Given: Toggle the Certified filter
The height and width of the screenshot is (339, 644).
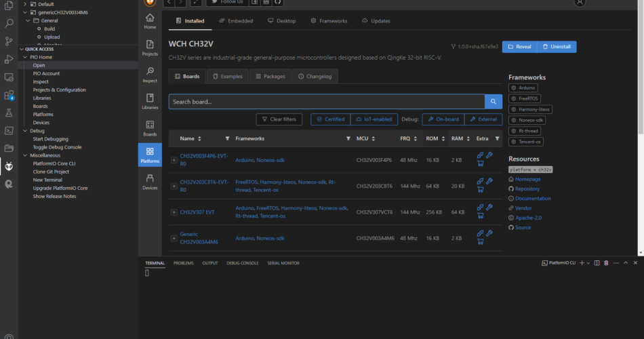Looking at the screenshot, I should pos(331,119).
